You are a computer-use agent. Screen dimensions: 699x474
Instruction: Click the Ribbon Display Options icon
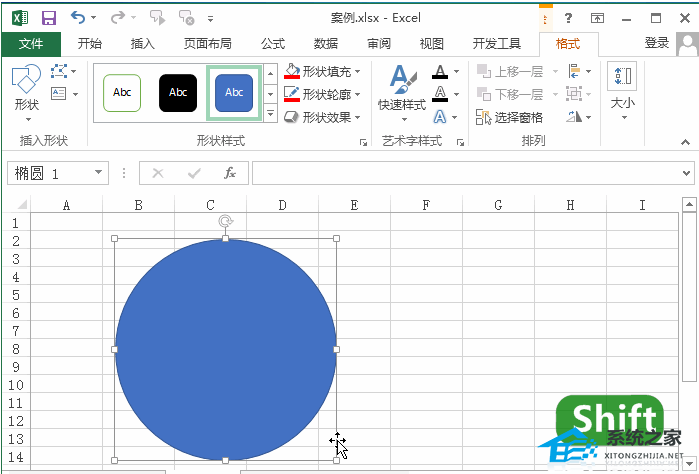pos(597,18)
